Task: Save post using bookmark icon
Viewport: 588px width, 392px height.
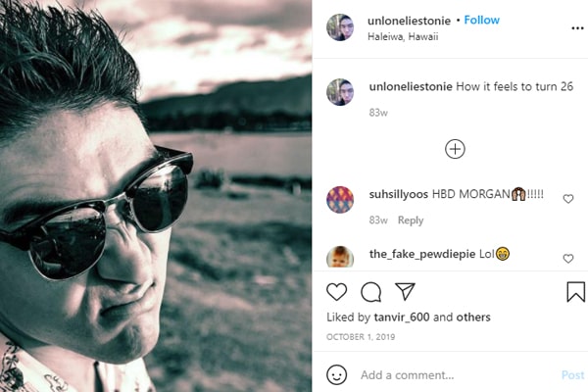Action: click(x=576, y=291)
